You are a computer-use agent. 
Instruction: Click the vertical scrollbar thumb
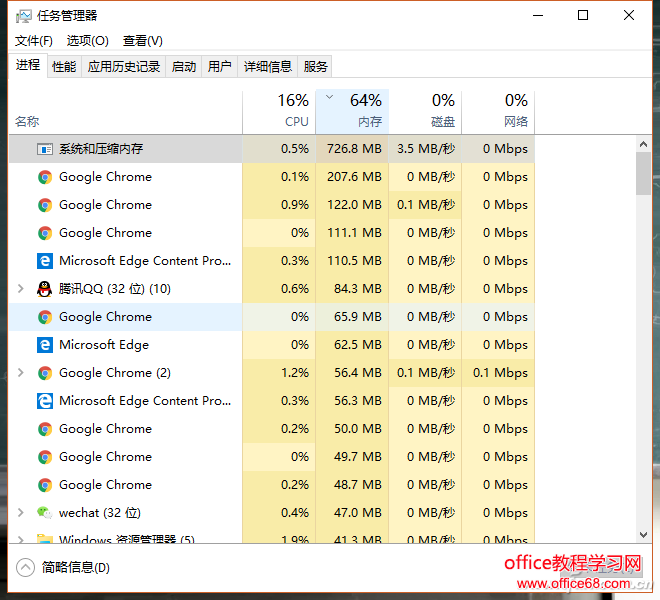click(x=643, y=173)
